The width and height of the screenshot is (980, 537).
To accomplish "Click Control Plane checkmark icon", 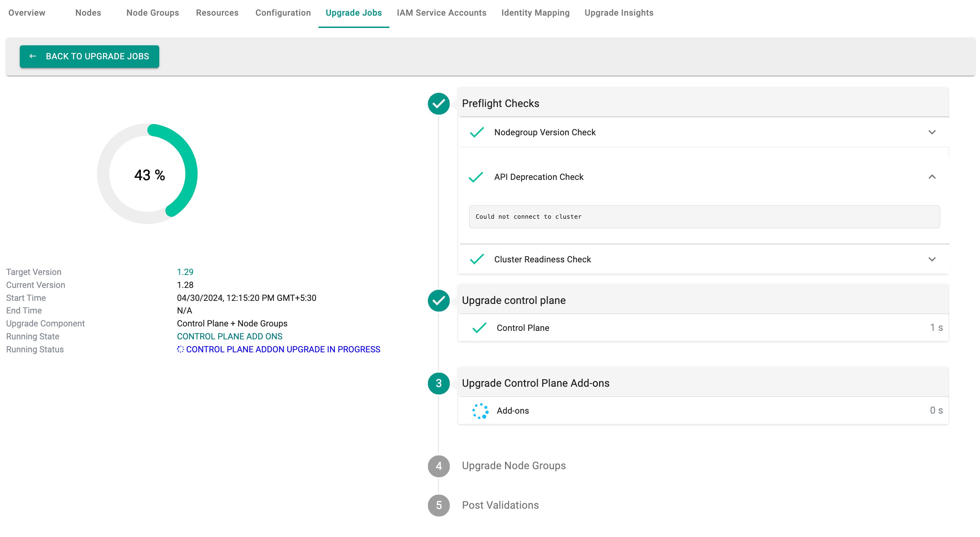I will click(479, 327).
